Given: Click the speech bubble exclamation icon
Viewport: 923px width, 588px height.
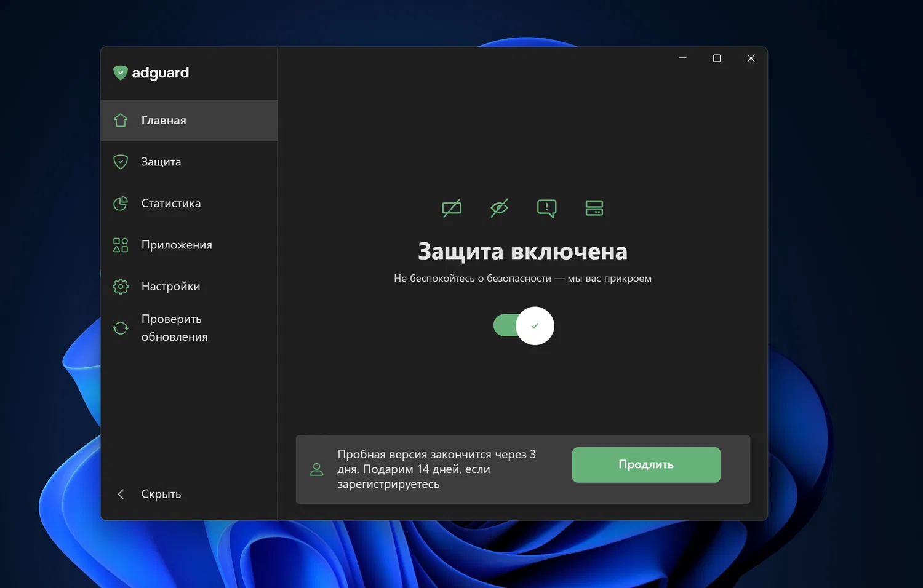Looking at the screenshot, I should 546,208.
